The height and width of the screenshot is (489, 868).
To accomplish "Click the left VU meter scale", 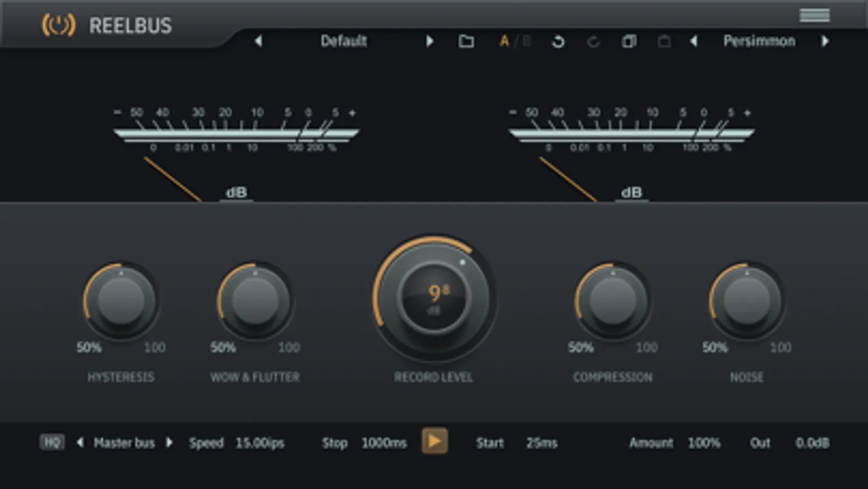I will 236,130.
